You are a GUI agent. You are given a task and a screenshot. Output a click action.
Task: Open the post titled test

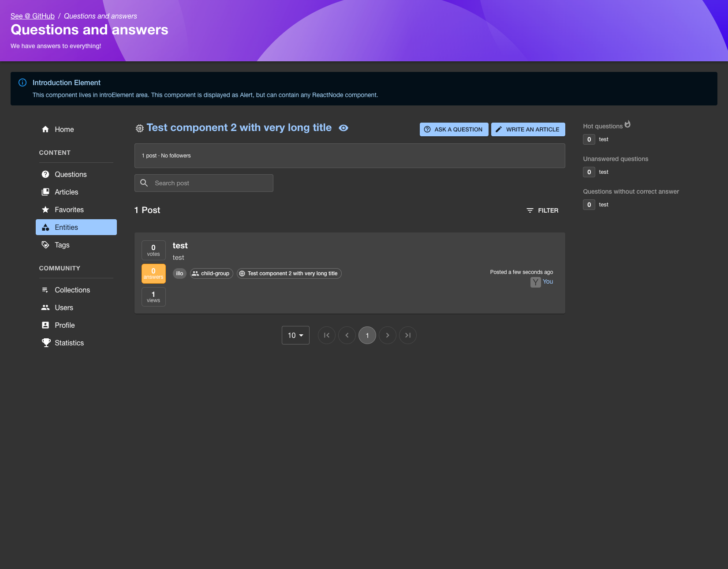click(x=180, y=246)
